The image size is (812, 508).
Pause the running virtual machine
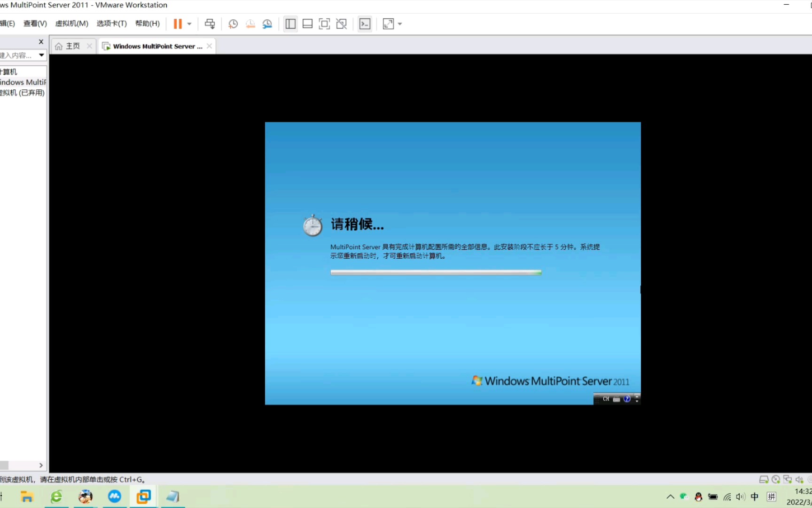[178, 24]
